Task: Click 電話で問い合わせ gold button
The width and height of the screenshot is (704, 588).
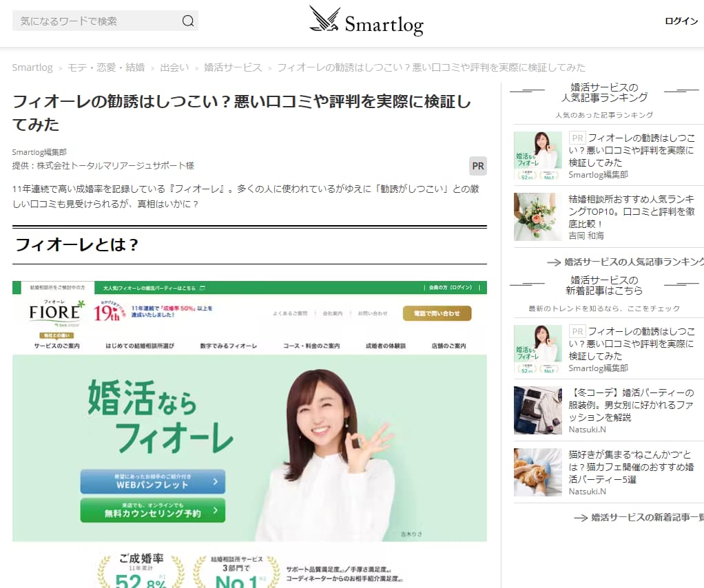Action: [437, 313]
